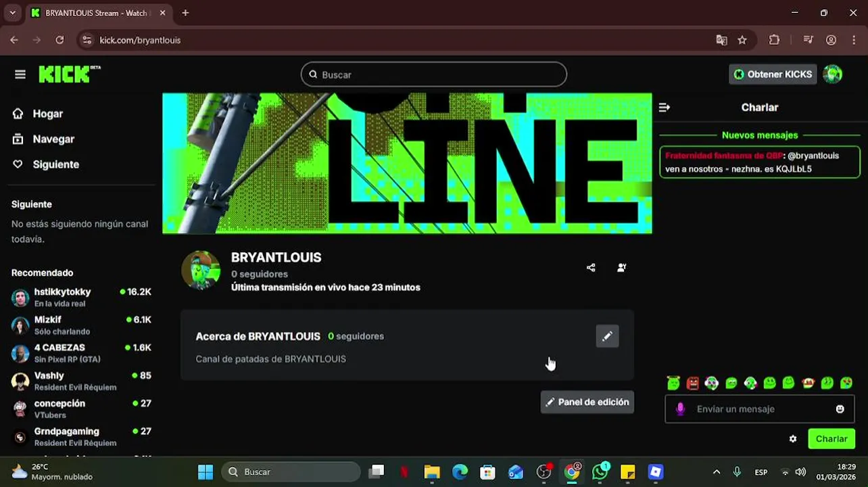The height and width of the screenshot is (487, 868).
Task: Open recommended channel concepción
Action: point(81,409)
